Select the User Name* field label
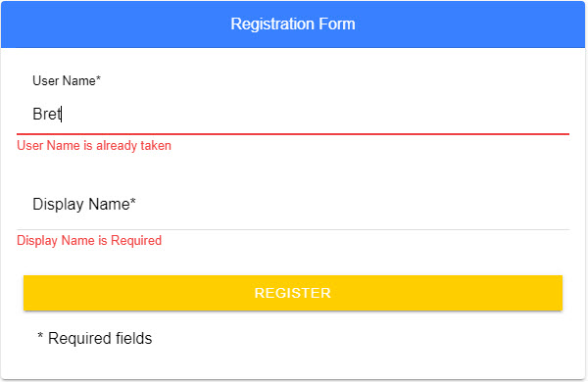 (67, 80)
